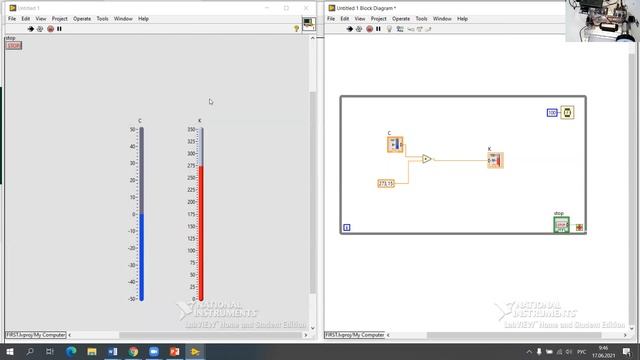Click the 273.15 numeric constant
The height and width of the screenshot is (360, 640).
(x=386, y=184)
